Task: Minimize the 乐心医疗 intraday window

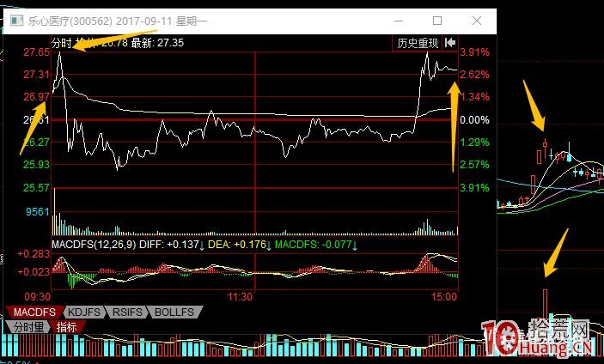Action: (x=399, y=21)
